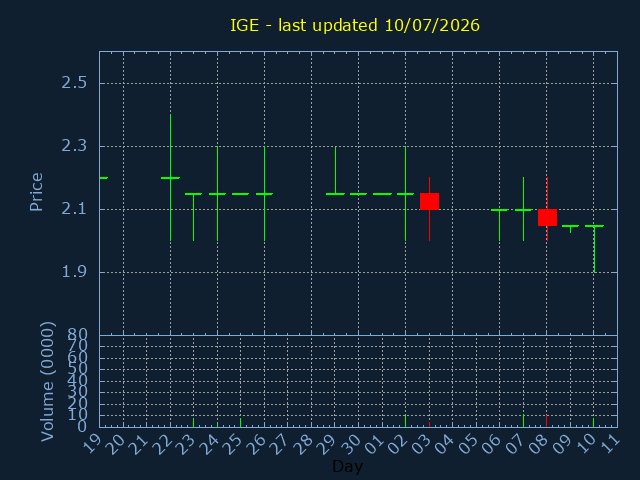Click the day 06 green candlestick
640x480 pixels.
pos(500,225)
